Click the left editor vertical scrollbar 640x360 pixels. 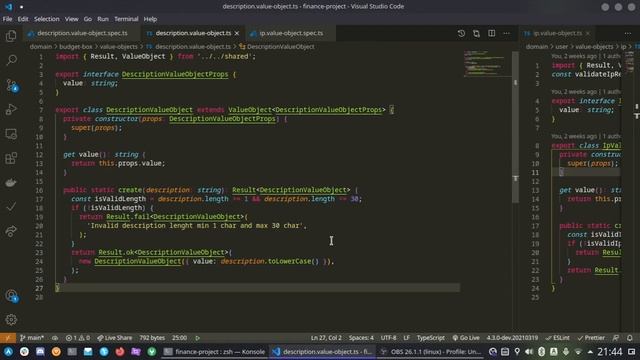[x=516, y=127]
